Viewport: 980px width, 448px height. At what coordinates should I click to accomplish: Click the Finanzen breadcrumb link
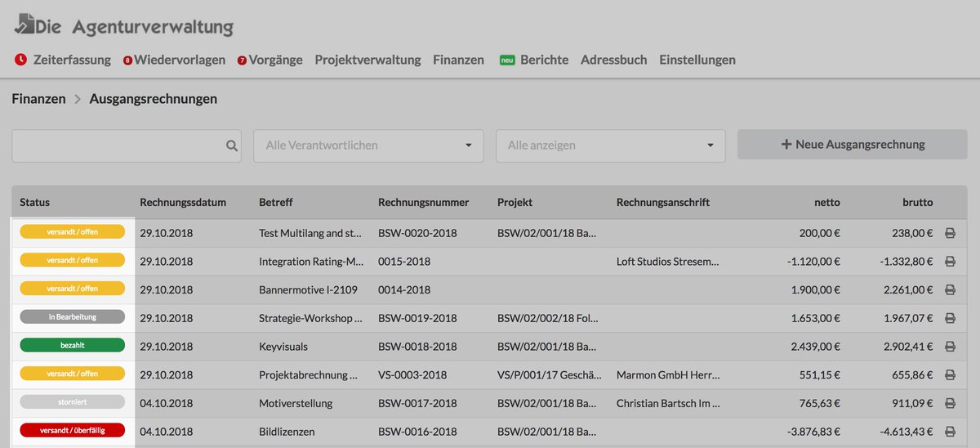coord(38,99)
